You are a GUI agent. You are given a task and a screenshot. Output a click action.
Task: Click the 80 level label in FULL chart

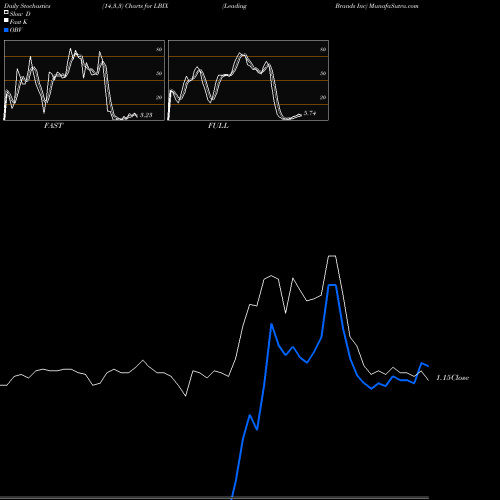(x=323, y=49)
